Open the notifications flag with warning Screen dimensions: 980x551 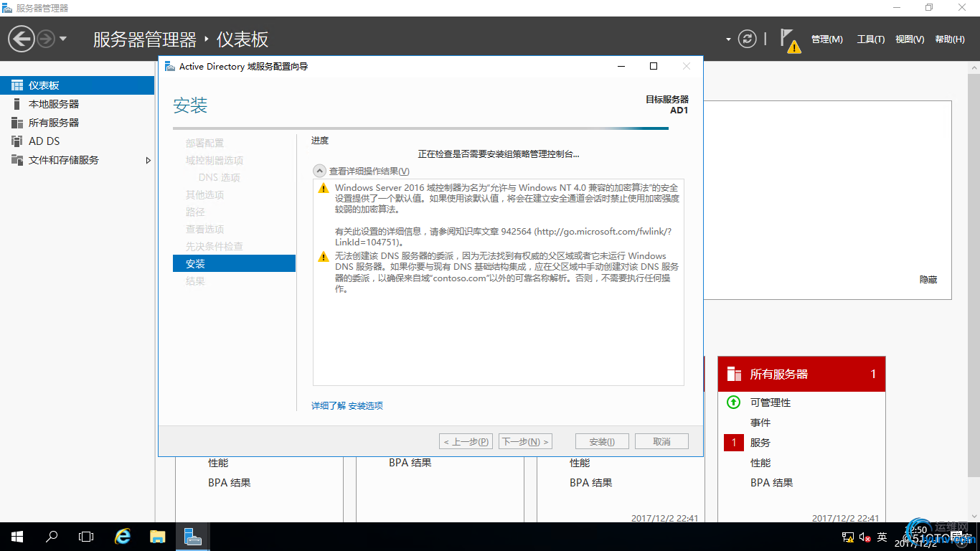[790, 40]
